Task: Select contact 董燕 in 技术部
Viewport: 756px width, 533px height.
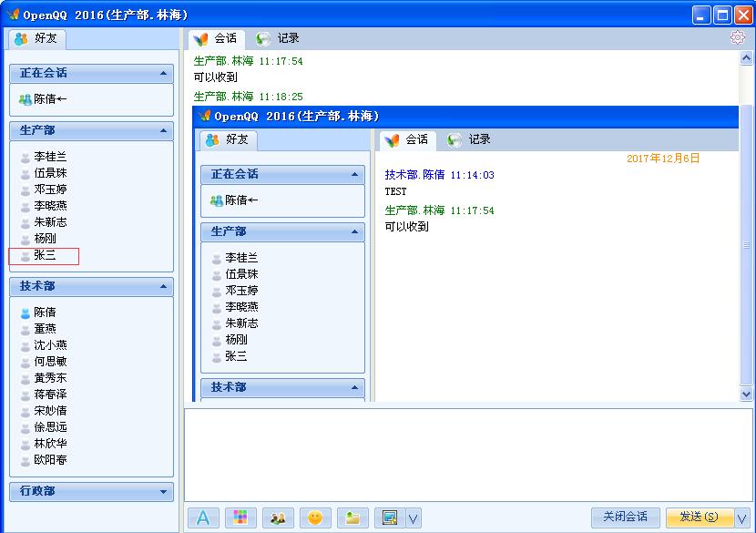Action: (x=38, y=329)
